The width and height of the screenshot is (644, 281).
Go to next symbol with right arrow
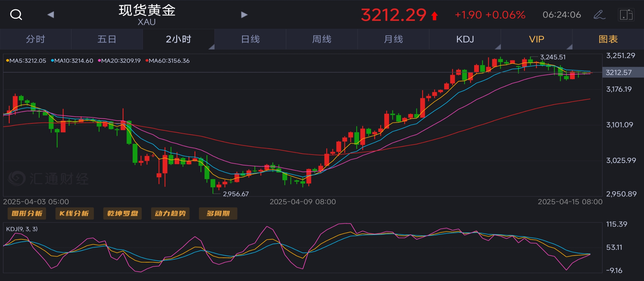click(x=244, y=15)
